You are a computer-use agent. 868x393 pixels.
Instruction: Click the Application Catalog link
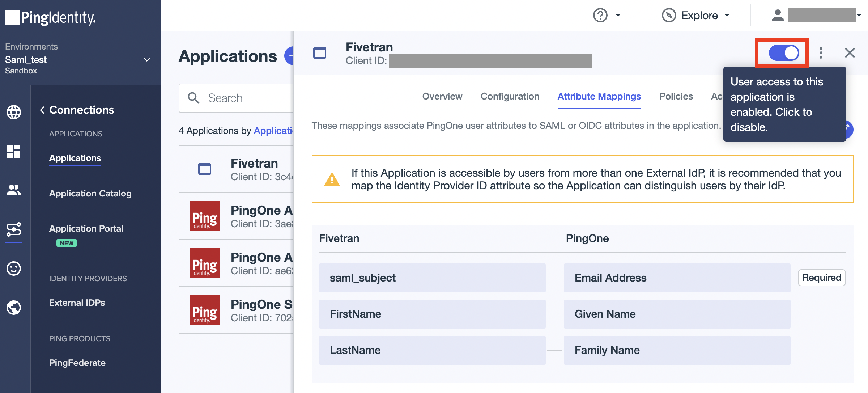[90, 193]
